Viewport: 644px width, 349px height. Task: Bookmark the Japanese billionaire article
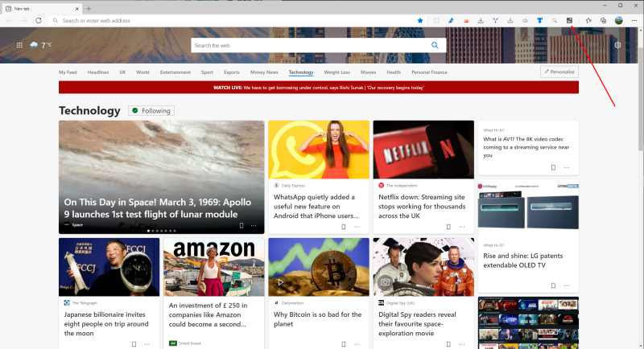(x=134, y=344)
